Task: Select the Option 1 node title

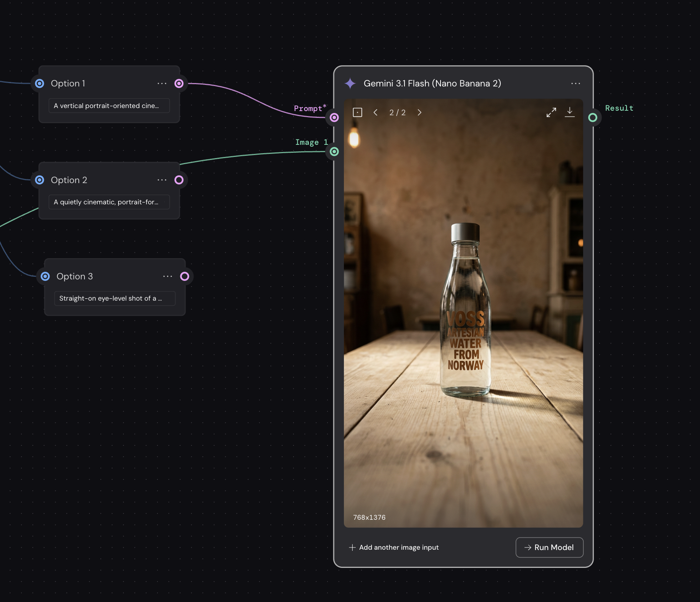Action: pyautogui.click(x=68, y=83)
